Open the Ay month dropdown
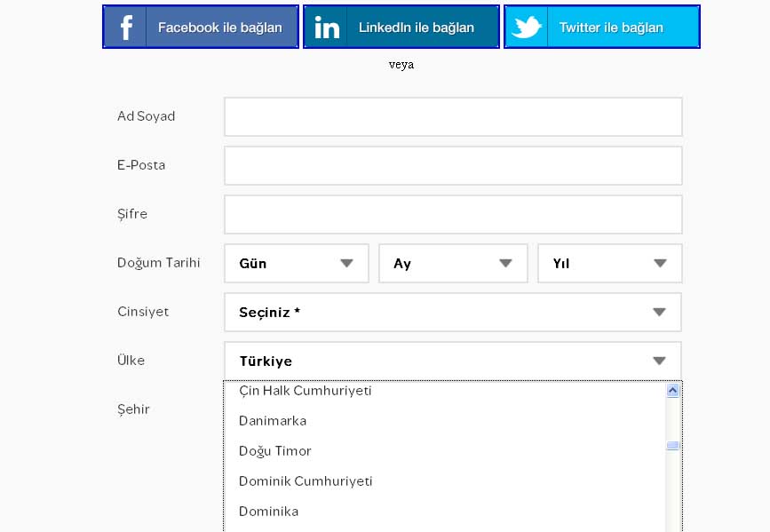Viewport: 770px width, 532px height. click(453, 264)
